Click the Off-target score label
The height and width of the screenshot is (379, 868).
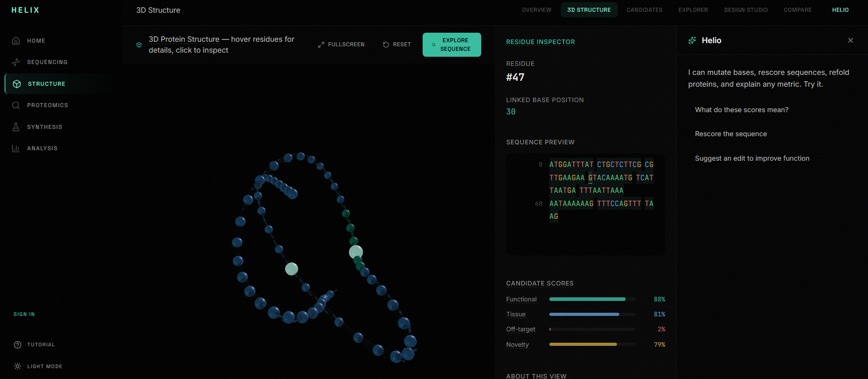pyautogui.click(x=521, y=329)
